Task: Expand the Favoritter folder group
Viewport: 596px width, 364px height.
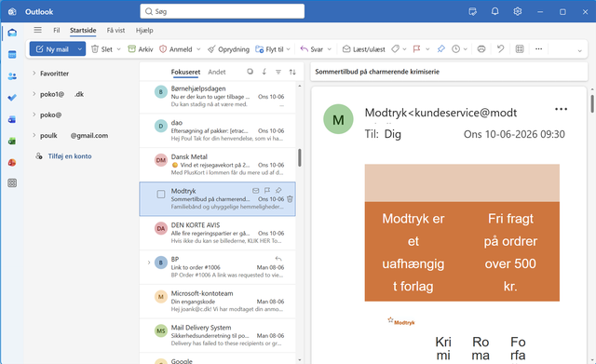Action: tap(34, 73)
